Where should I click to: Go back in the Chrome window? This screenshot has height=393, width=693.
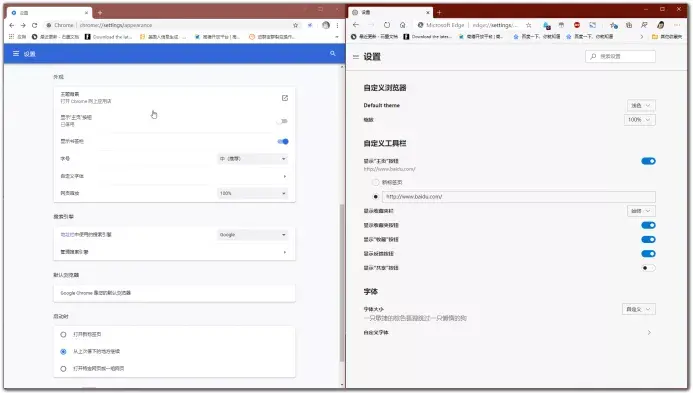tap(11, 25)
